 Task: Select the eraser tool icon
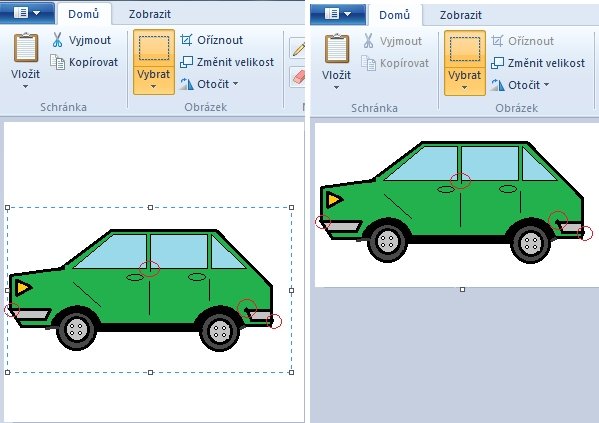tap(298, 78)
